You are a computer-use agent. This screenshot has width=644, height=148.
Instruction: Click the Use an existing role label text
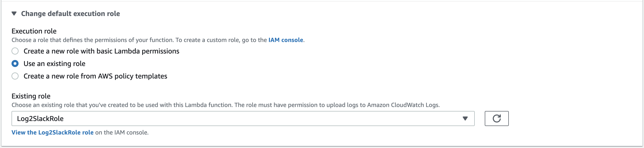(54, 64)
